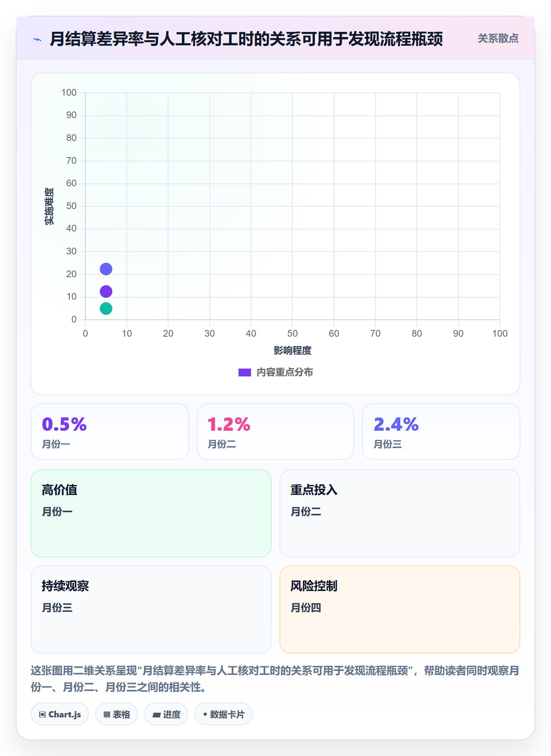Click the blue scatter point near 22

click(106, 269)
